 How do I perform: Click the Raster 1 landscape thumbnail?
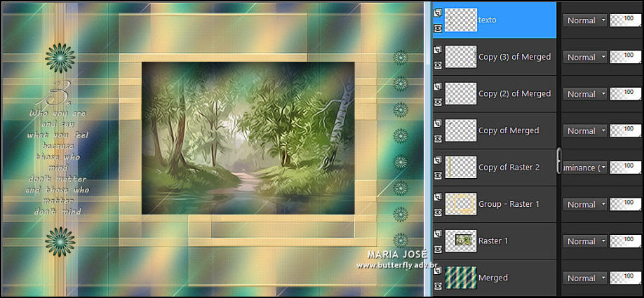[461, 241]
